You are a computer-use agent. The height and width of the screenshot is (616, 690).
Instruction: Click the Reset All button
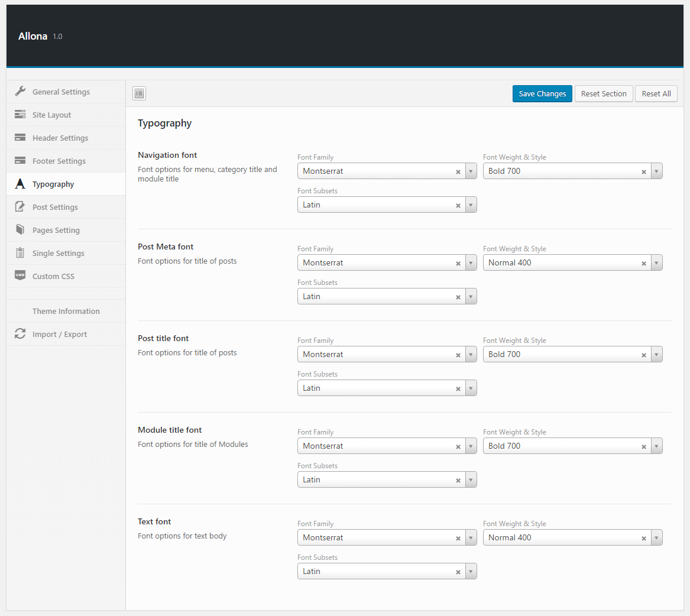point(656,93)
